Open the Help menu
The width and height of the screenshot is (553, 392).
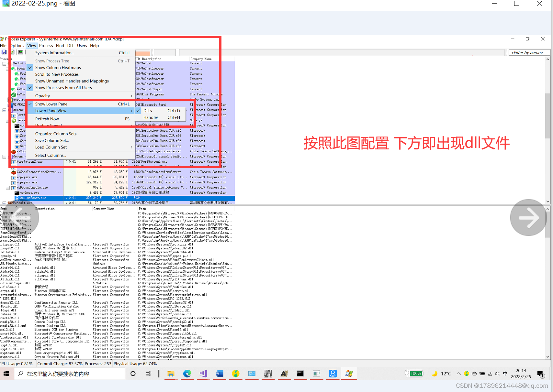(94, 46)
